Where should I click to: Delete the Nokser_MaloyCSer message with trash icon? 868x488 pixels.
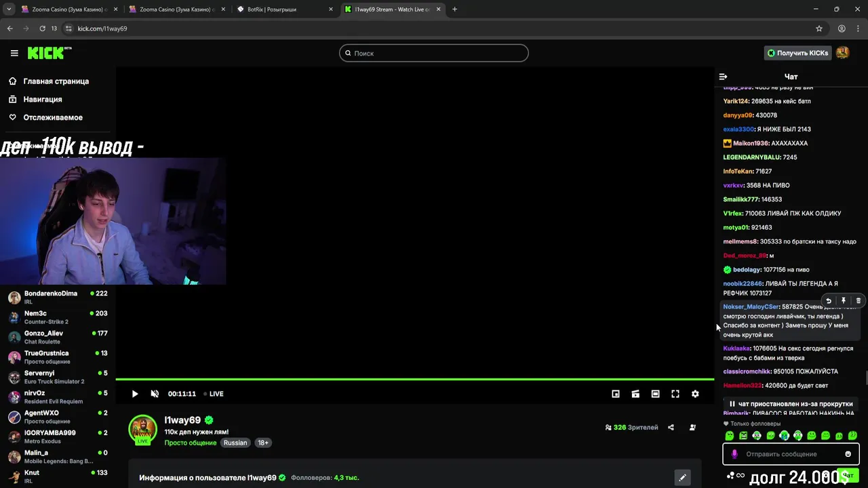click(859, 301)
